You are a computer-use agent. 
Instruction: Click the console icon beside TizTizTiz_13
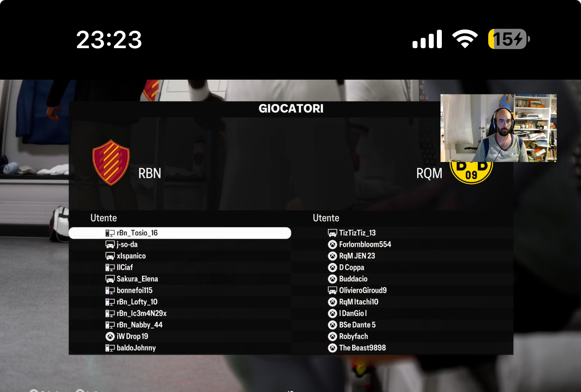click(332, 233)
